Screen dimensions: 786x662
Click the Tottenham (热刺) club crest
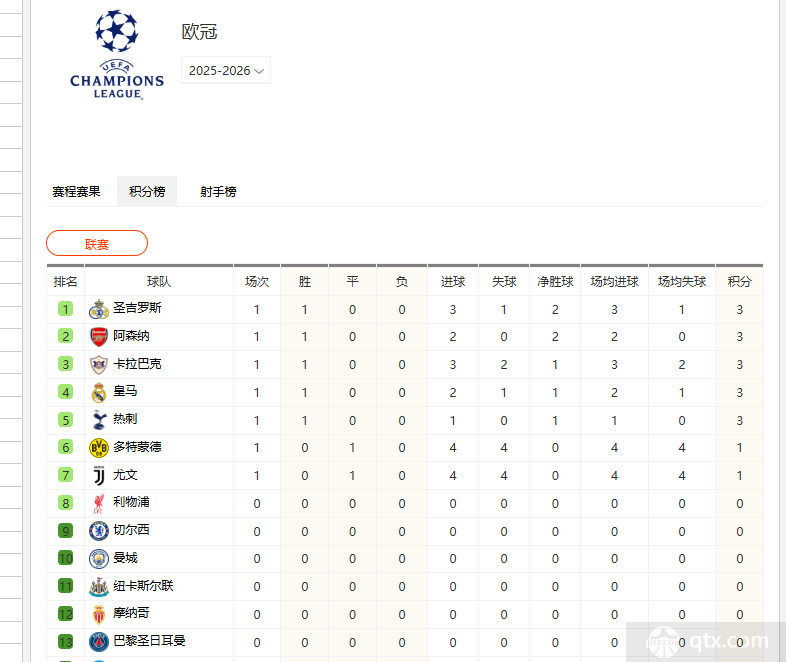99,420
